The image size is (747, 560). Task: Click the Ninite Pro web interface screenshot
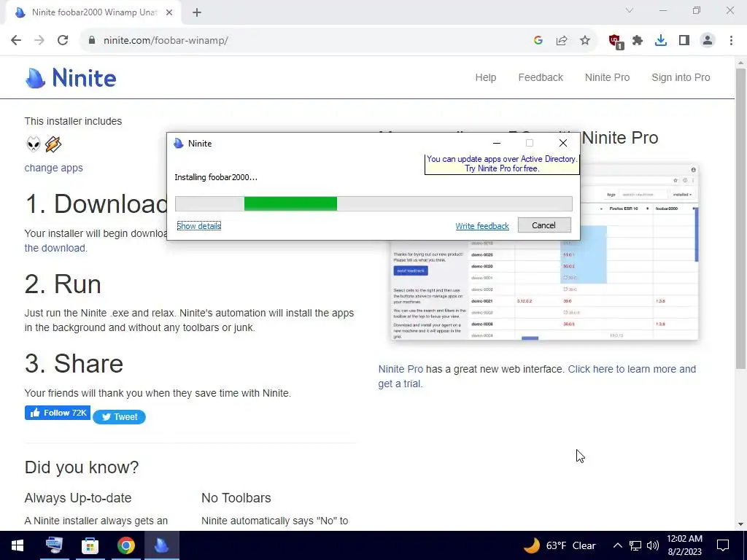point(544,252)
